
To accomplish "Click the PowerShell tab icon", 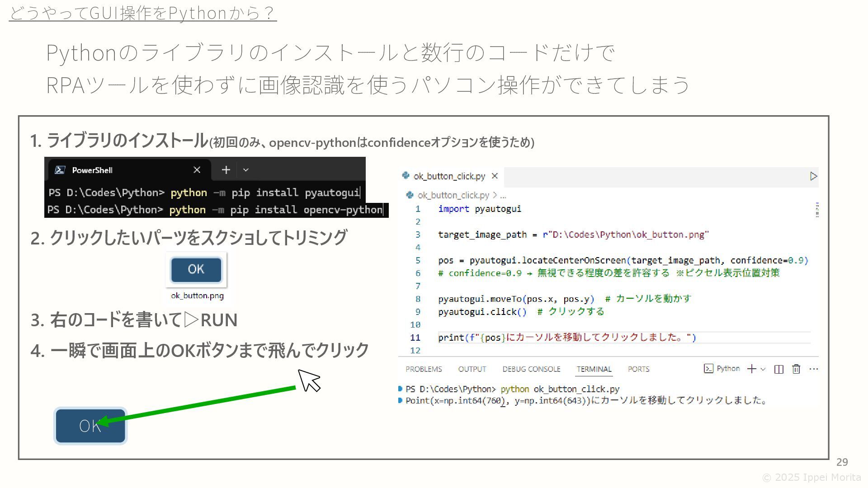I will 60,170.
